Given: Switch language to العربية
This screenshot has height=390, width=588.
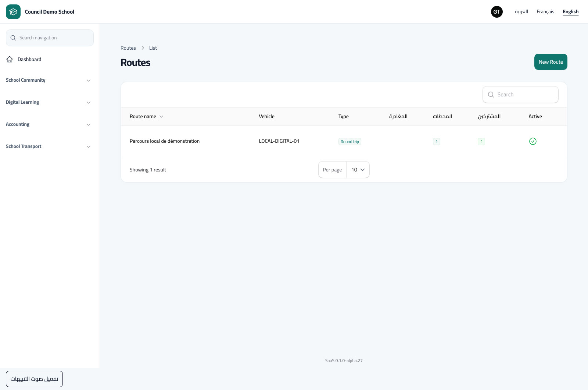Looking at the screenshot, I should (x=521, y=12).
